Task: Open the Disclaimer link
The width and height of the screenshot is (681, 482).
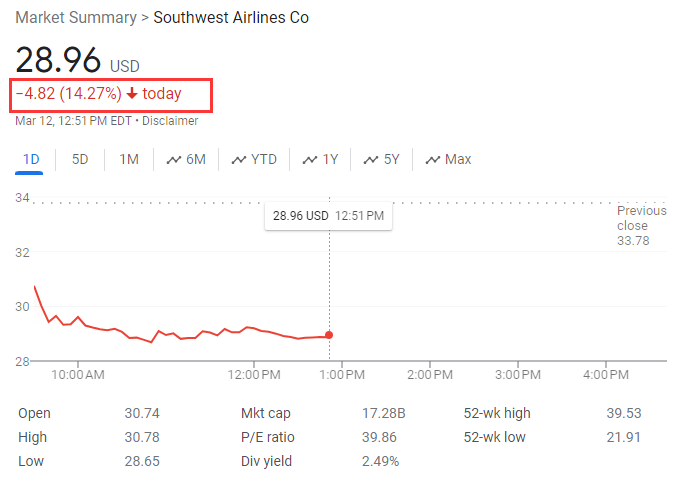Action: (170, 121)
